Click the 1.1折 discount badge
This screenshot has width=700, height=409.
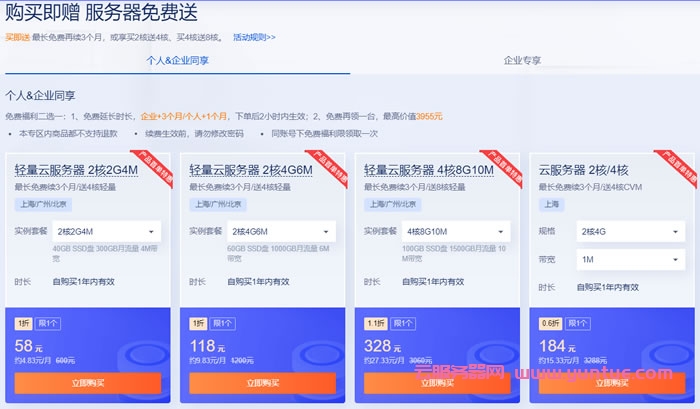(x=375, y=323)
